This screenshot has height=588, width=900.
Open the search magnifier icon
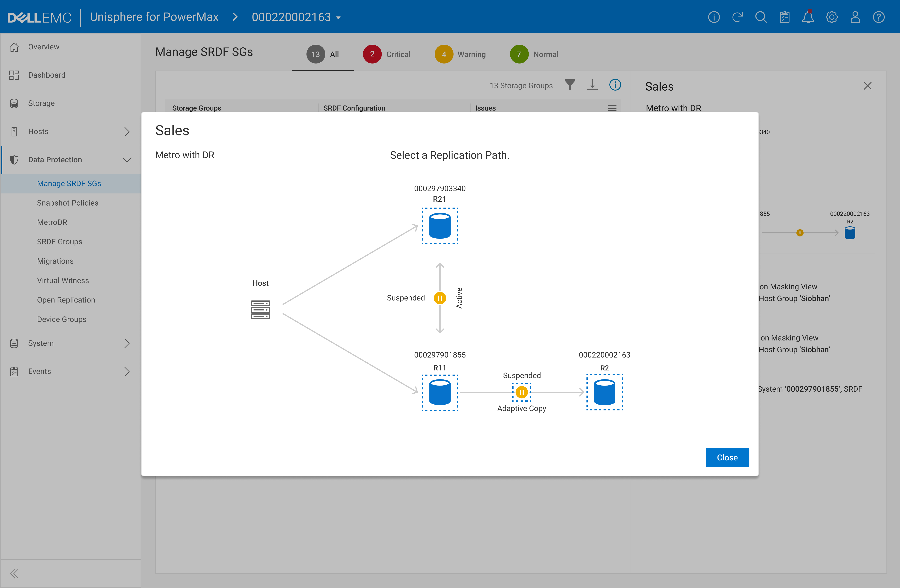pos(761,17)
